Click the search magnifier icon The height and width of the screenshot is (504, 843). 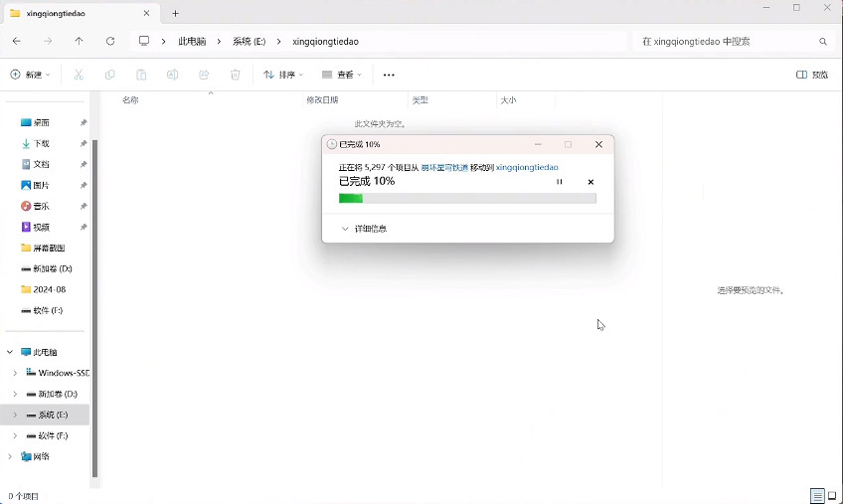[823, 42]
